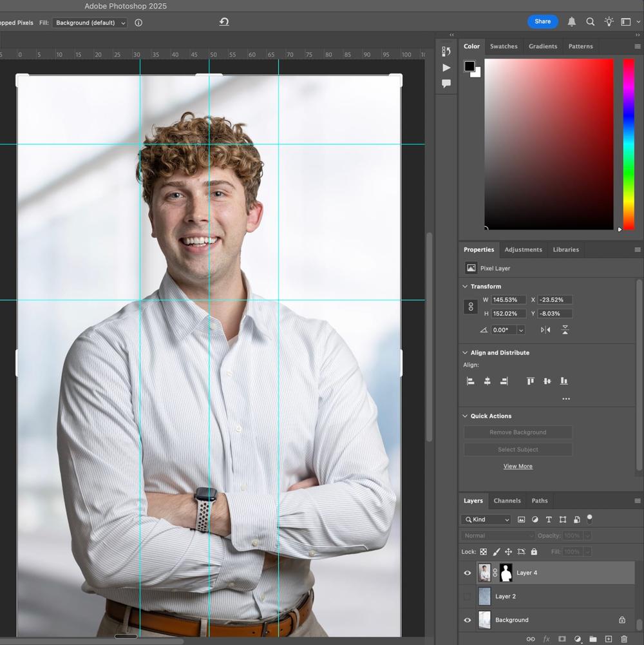Click the new adjustment layer icon
This screenshot has width=644, height=645.
click(x=578, y=639)
